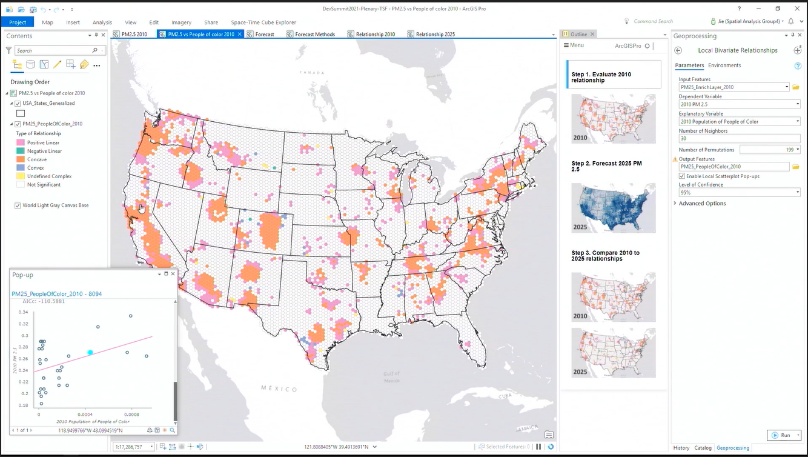Toggle Enable Local Scatterplot Pop-ups checkbox
Screen dimensions: 808x457
point(682,176)
